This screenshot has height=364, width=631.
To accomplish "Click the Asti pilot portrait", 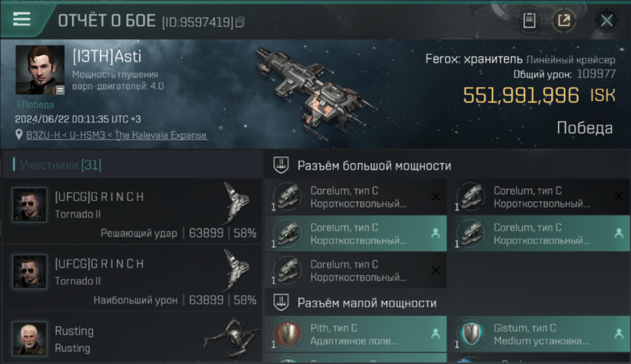I will click(40, 70).
